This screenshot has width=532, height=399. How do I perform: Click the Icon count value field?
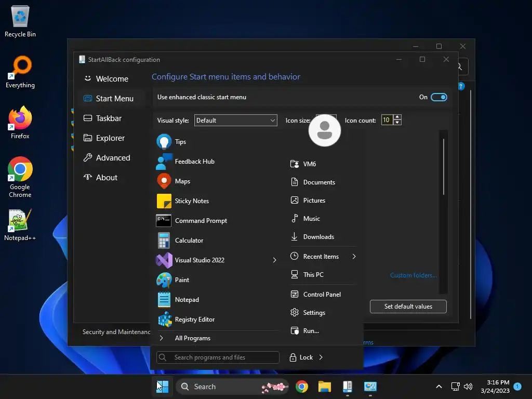(x=387, y=120)
